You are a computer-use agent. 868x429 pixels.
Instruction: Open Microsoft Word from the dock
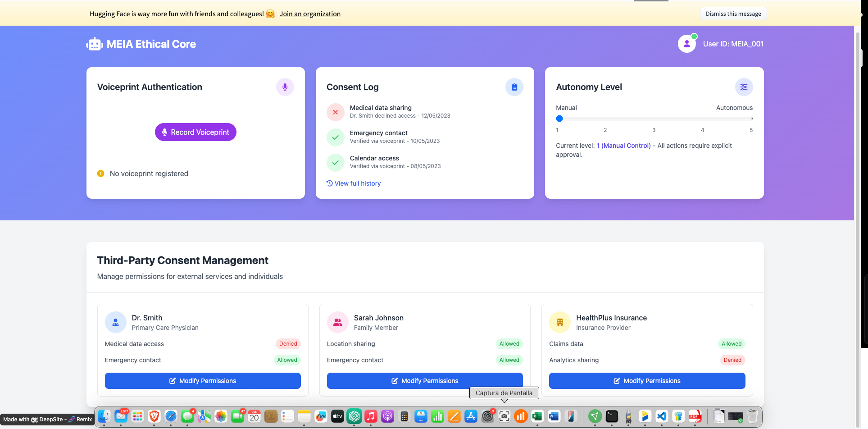[x=554, y=416]
